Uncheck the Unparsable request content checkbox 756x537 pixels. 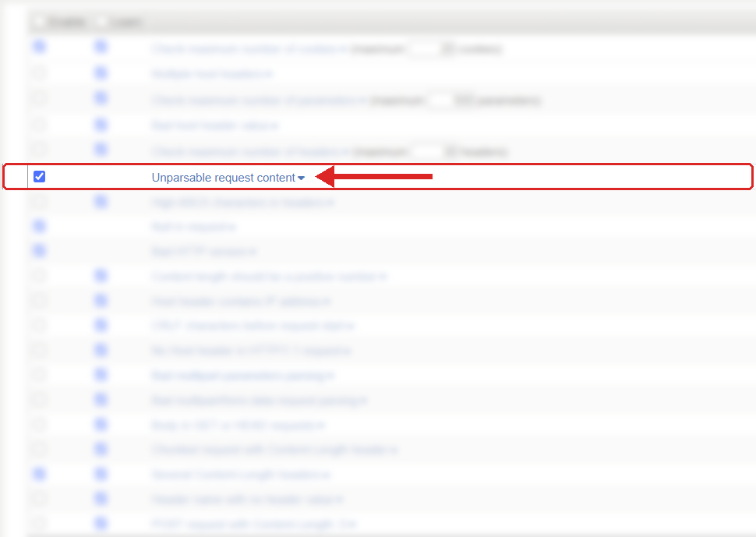click(x=40, y=177)
